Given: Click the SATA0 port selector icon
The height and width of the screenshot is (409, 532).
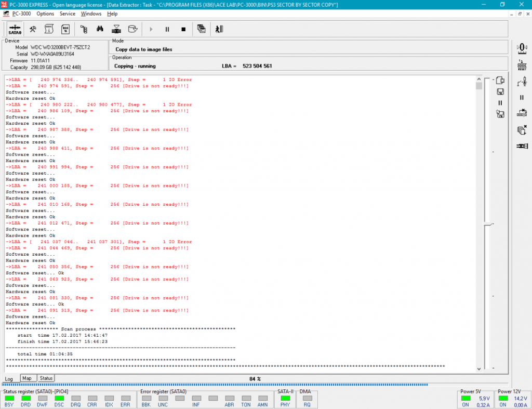Looking at the screenshot, I should click(15, 29).
